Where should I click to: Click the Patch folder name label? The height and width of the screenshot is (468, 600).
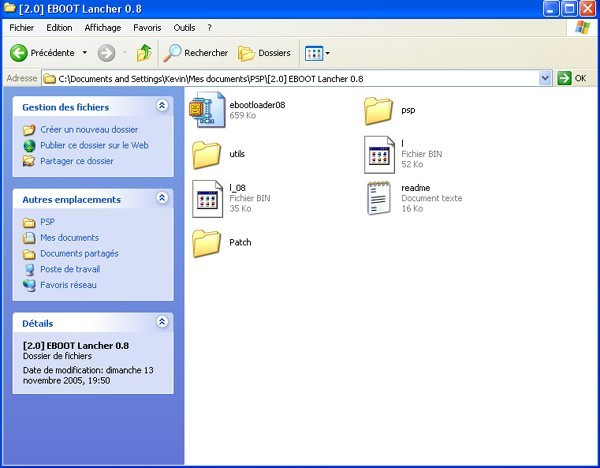[x=240, y=243]
